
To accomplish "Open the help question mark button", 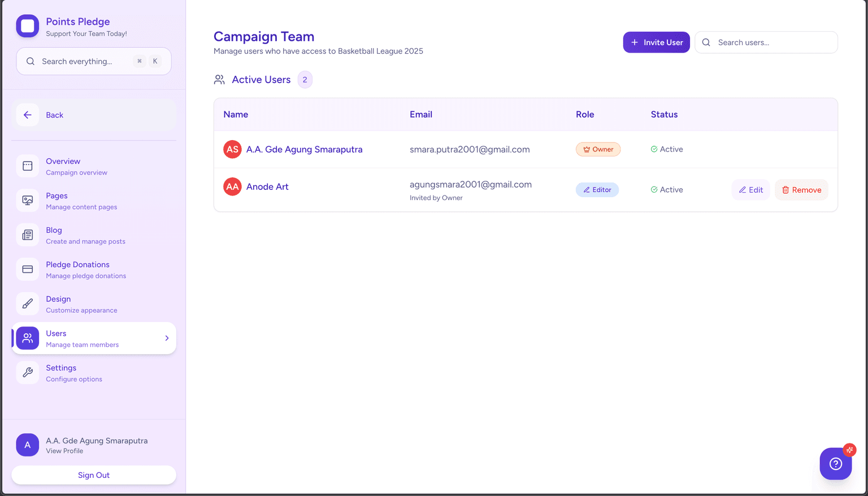I will [835, 464].
